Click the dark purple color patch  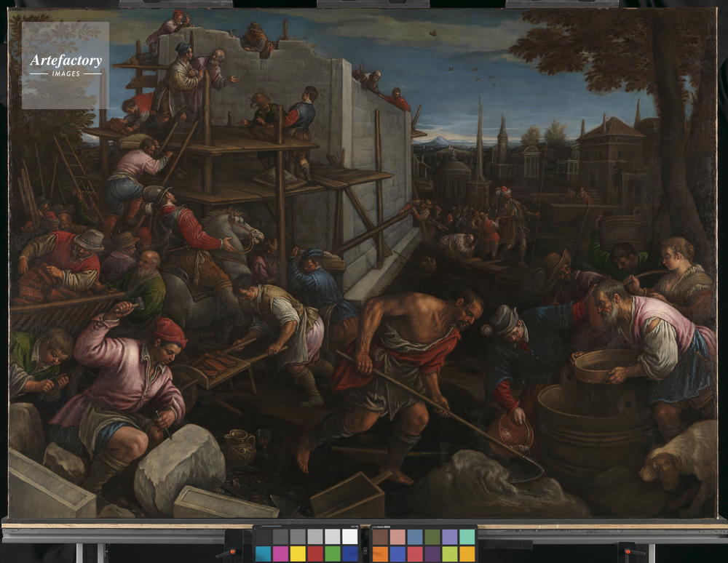pos(432,554)
